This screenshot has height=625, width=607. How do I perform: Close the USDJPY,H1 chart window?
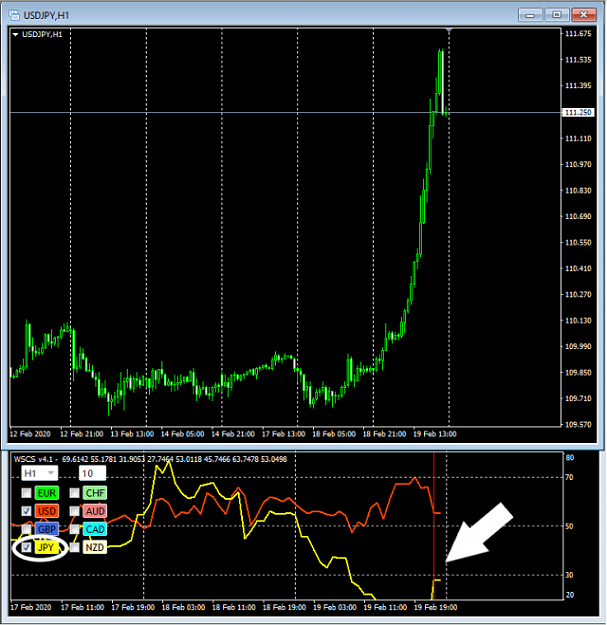pyautogui.click(x=583, y=15)
